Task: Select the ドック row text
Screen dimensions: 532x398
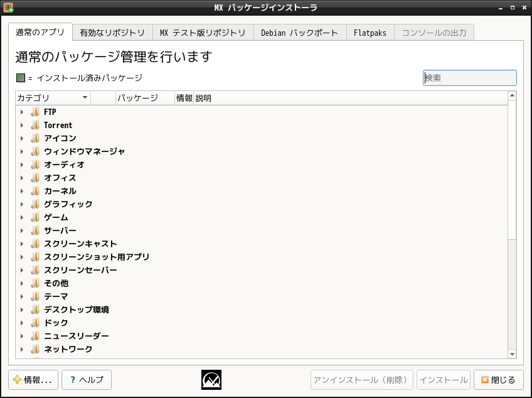Action: pyautogui.click(x=56, y=323)
